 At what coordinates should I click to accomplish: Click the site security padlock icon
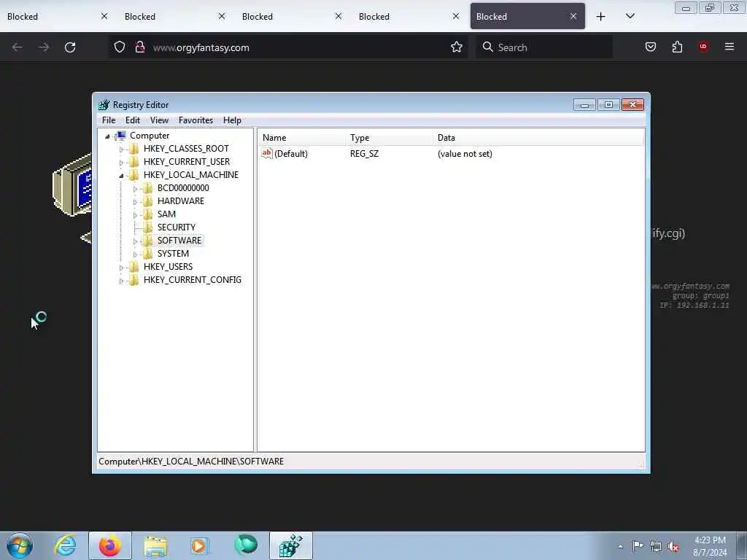[x=139, y=47]
